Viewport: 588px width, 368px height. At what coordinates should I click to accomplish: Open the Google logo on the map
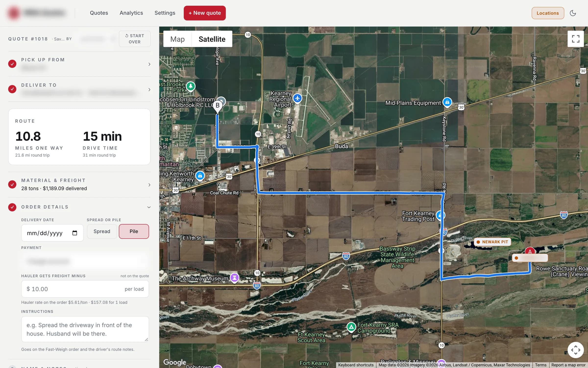[x=174, y=362]
